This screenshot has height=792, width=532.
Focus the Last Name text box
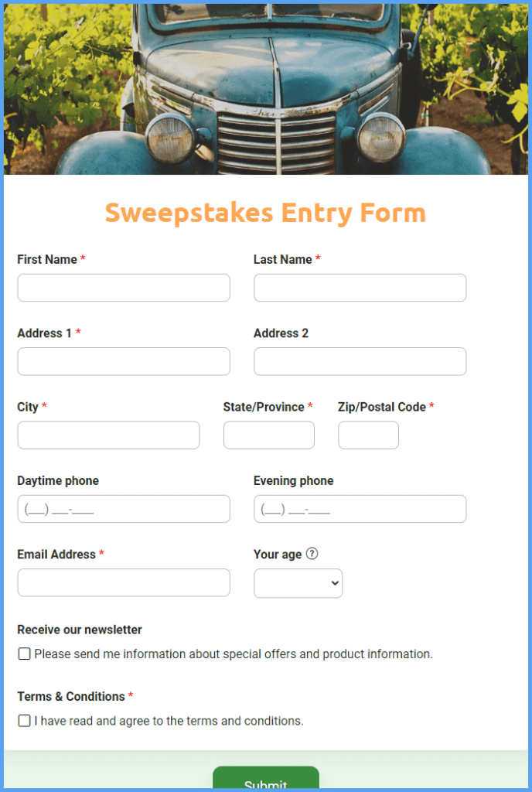[360, 288]
